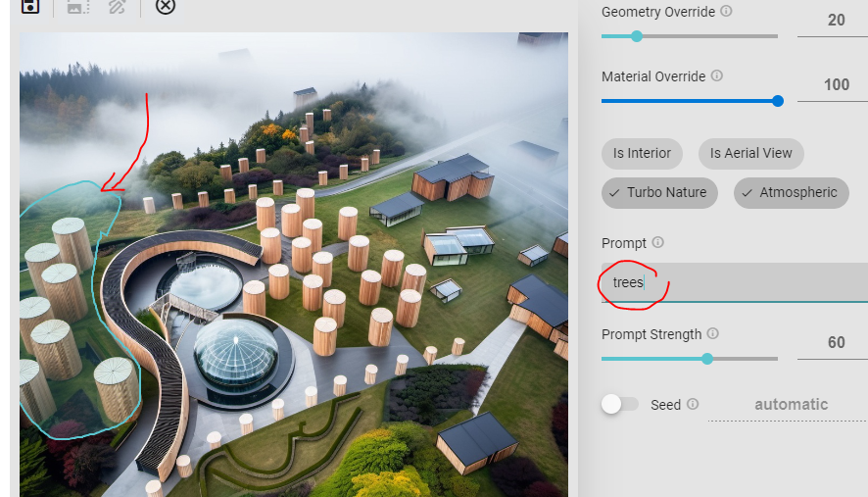Open Geometry Override info tooltip icon
This screenshot has width=868, height=497.
[726, 11]
